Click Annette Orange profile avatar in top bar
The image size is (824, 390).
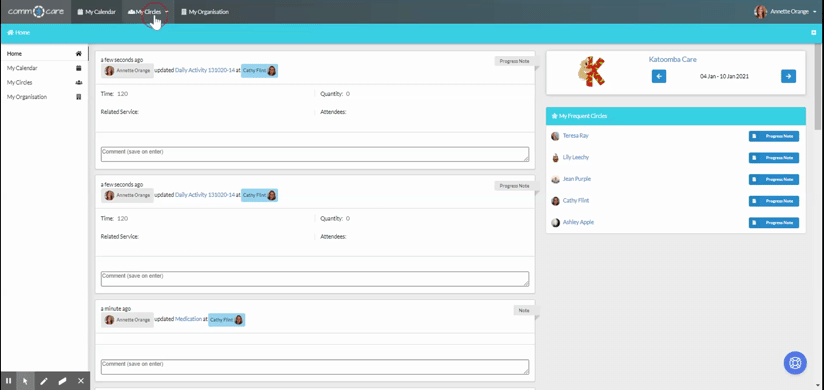click(760, 12)
